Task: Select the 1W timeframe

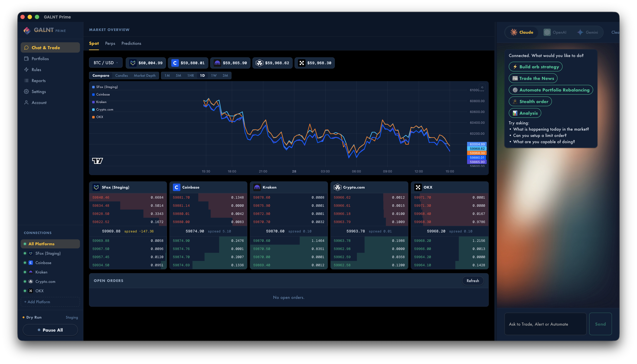Action: [x=214, y=75]
